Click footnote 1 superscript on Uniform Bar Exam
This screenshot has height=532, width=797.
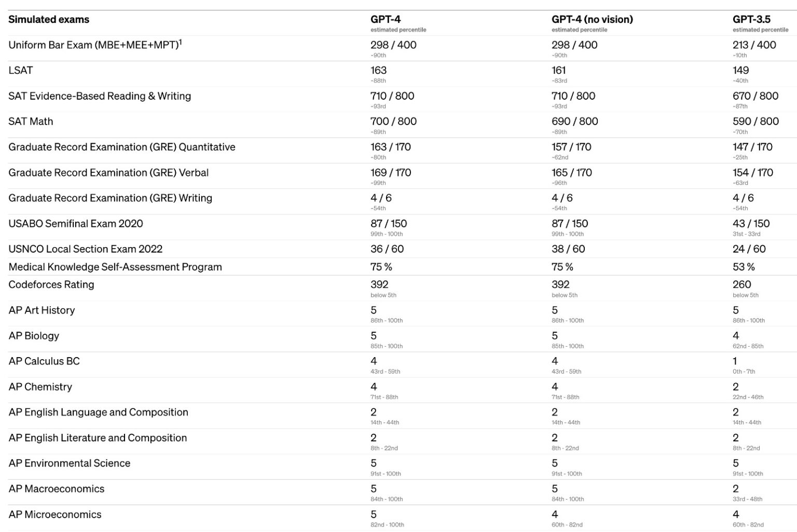[x=180, y=42]
